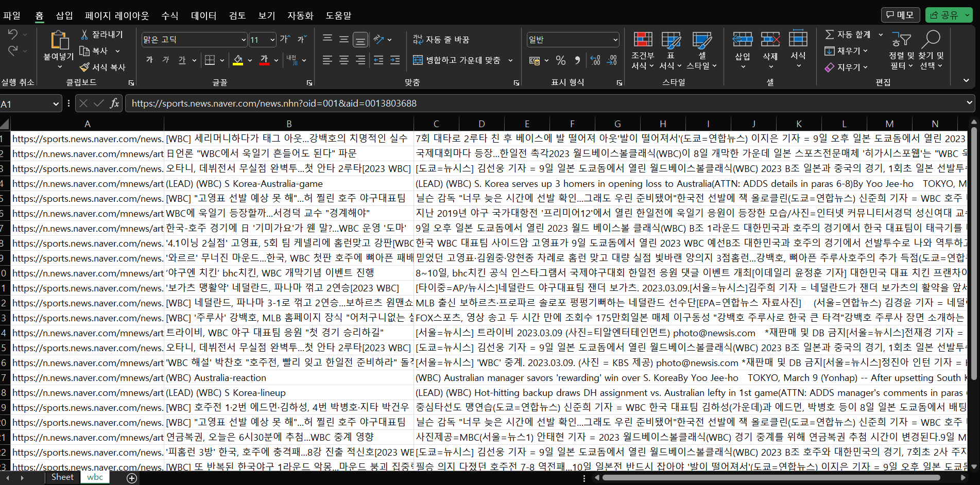
Task: Open number format 일반 dropdown
Action: click(615, 40)
